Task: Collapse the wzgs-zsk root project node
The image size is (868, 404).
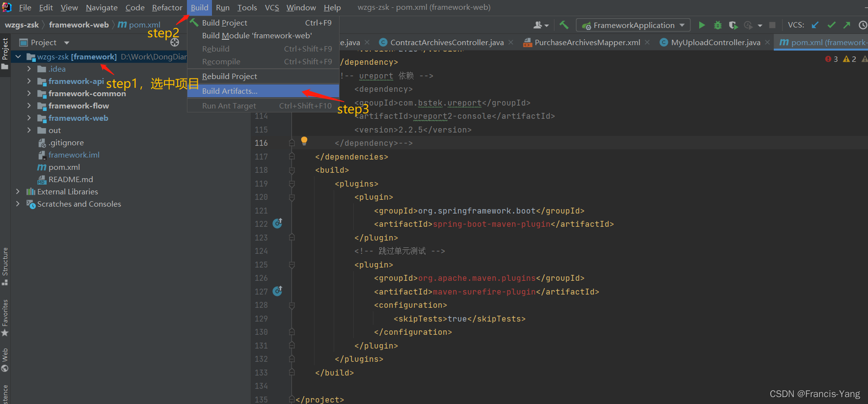Action: 18,57
